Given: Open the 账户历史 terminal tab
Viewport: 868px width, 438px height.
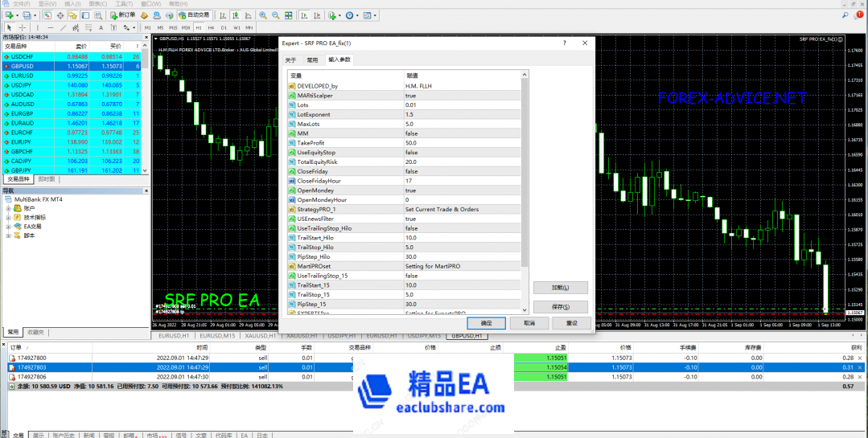Looking at the screenshot, I should click(x=64, y=436).
